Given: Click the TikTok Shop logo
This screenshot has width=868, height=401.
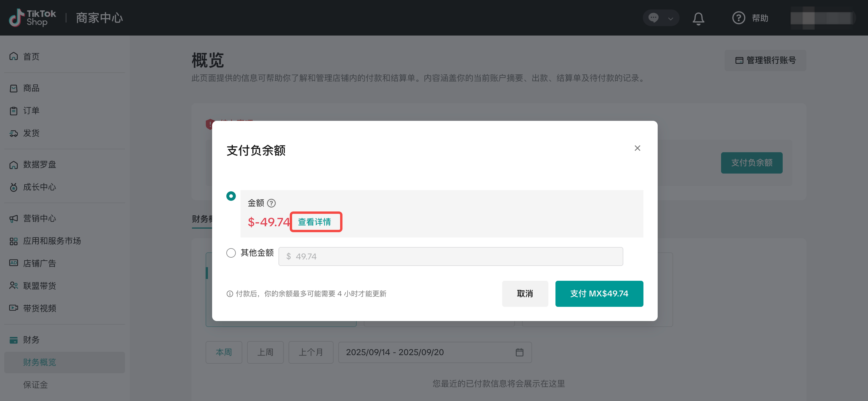Looking at the screenshot, I should (x=33, y=18).
